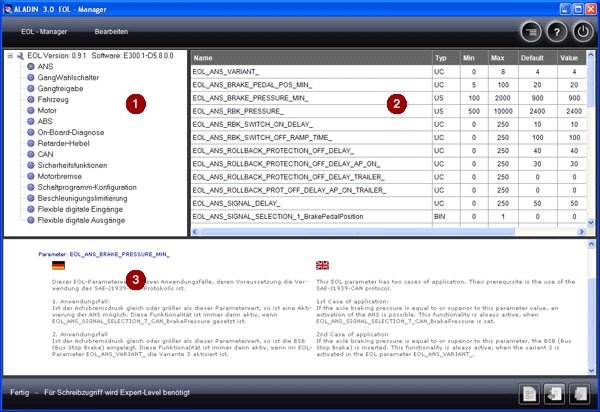The height and width of the screenshot is (412, 600).
Task: Click Max cell 2000 of BRAKE_PRESSURE_MIN row
Action: (503, 98)
